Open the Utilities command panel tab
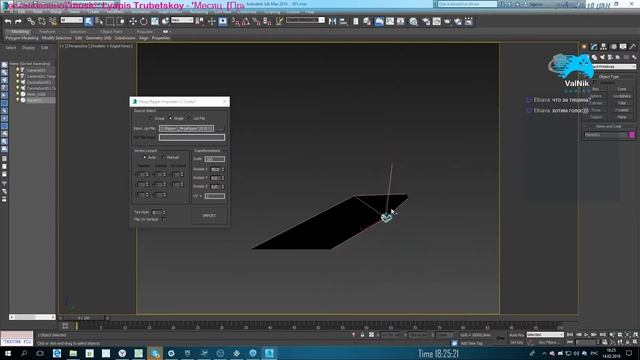 point(633,47)
